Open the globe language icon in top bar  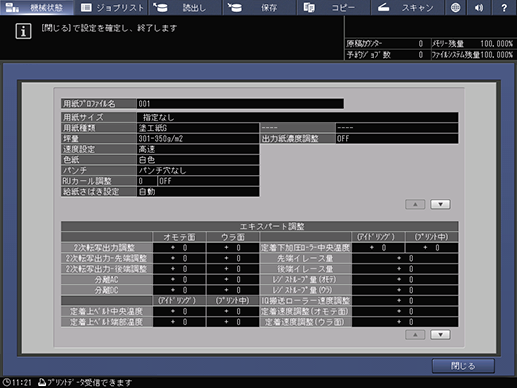(455, 7)
